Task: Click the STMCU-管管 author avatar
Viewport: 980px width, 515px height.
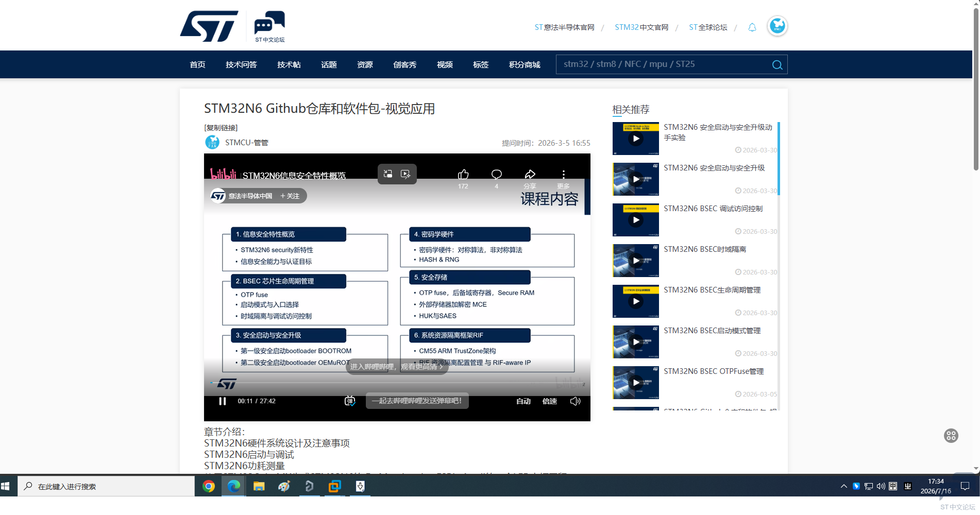Action: click(212, 142)
